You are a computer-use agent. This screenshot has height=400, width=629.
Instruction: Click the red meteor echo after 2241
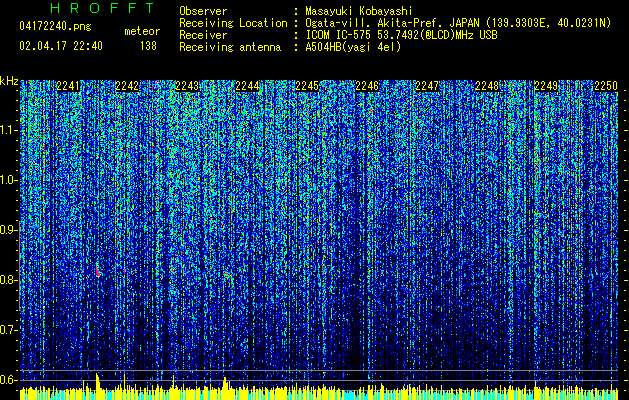click(97, 271)
